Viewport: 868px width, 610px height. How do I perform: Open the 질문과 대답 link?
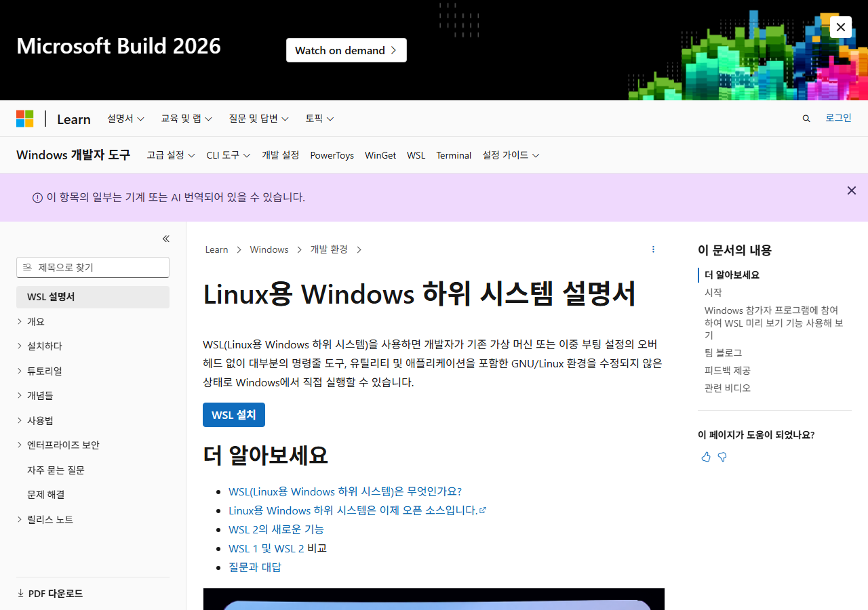coord(255,567)
